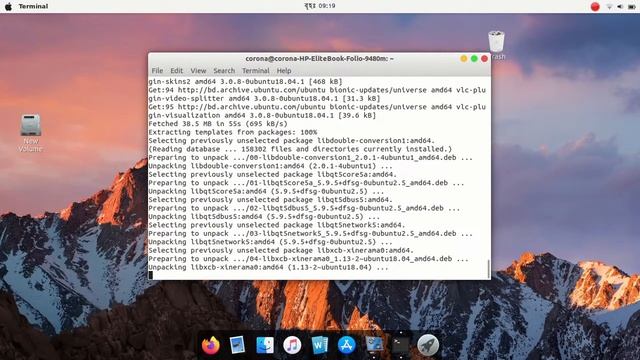The image size is (640, 360).
Task: Open the terminal Help menu
Action: (284, 71)
